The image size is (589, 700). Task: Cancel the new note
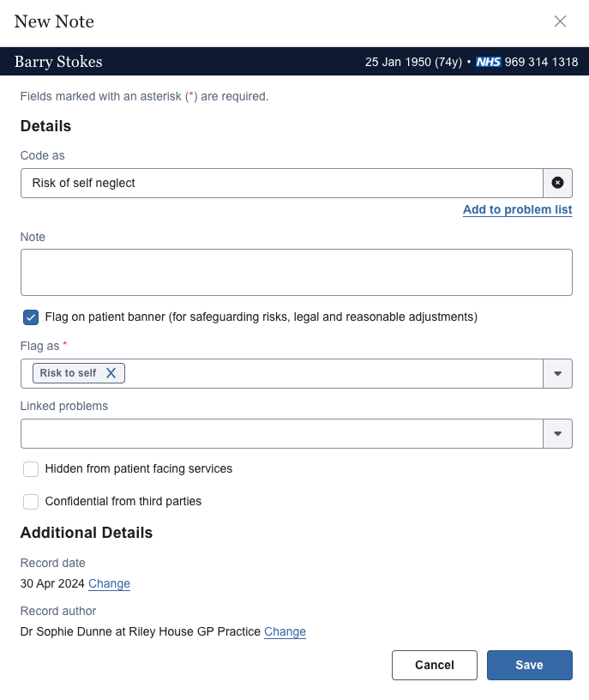[434, 665]
